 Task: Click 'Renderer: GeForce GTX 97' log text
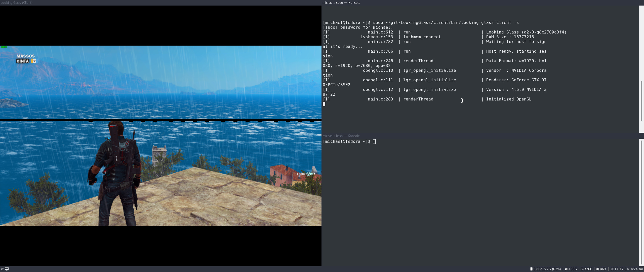tap(516, 80)
